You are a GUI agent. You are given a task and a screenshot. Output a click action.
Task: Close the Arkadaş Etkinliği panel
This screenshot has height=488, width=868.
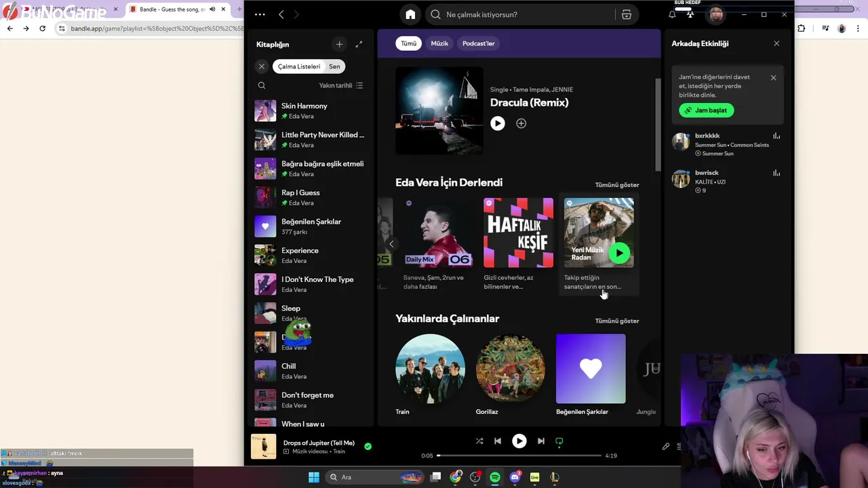(x=776, y=43)
